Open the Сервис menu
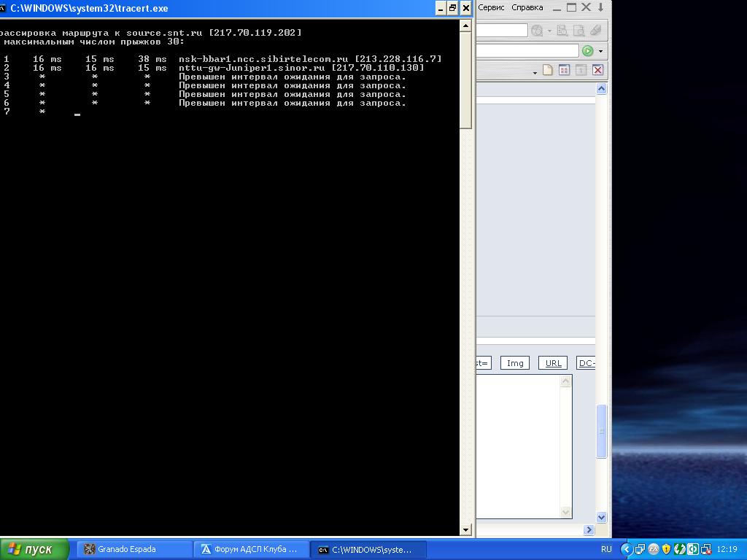The image size is (747, 560). coord(491,7)
